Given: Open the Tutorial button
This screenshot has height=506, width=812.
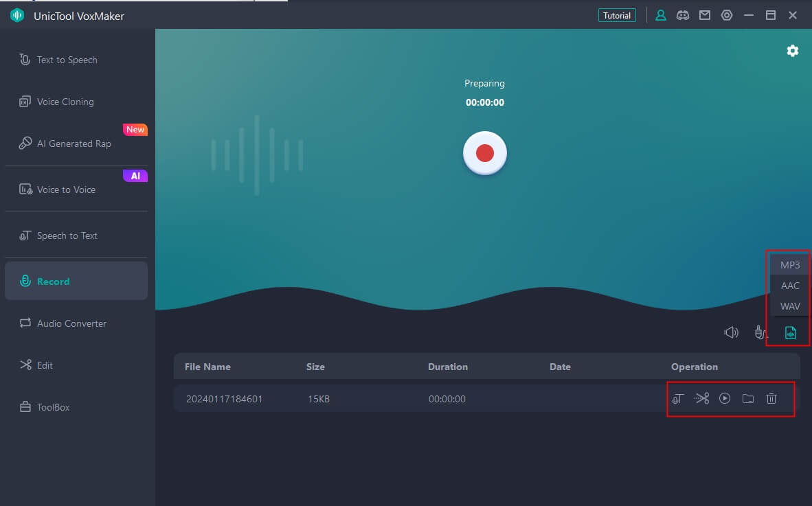Looking at the screenshot, I should 617,16.
